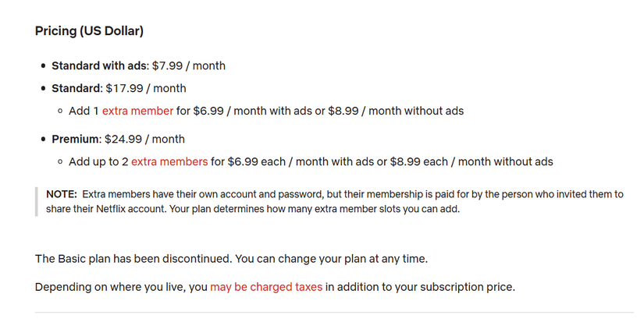Image resolution: width=644 pixels, height=322 pixels.
Task: Click the bullet point before Premium
Action: pos(43,140)
